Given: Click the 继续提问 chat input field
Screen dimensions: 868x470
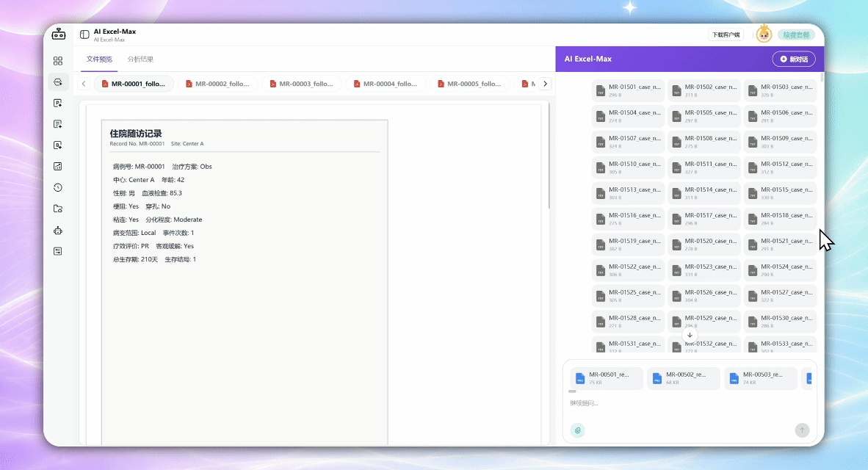Looking at the screenshot, I should [x=690, y=403].
